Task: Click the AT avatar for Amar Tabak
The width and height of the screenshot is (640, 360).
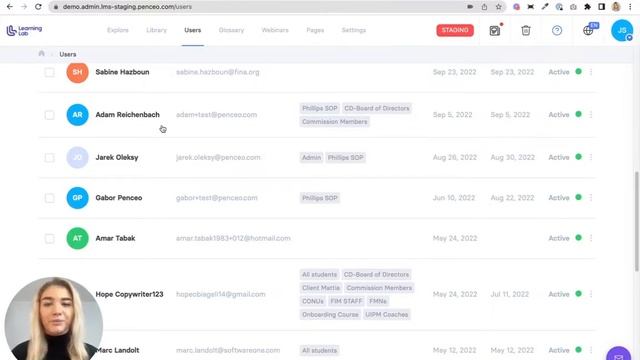Action: 77,238
